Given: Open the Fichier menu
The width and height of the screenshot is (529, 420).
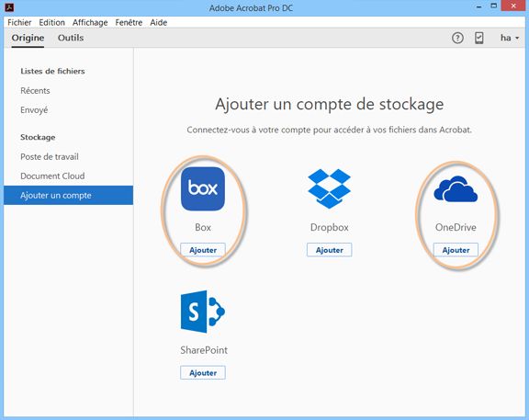Looking at the screenshot, I should click(x=19, y=23).
